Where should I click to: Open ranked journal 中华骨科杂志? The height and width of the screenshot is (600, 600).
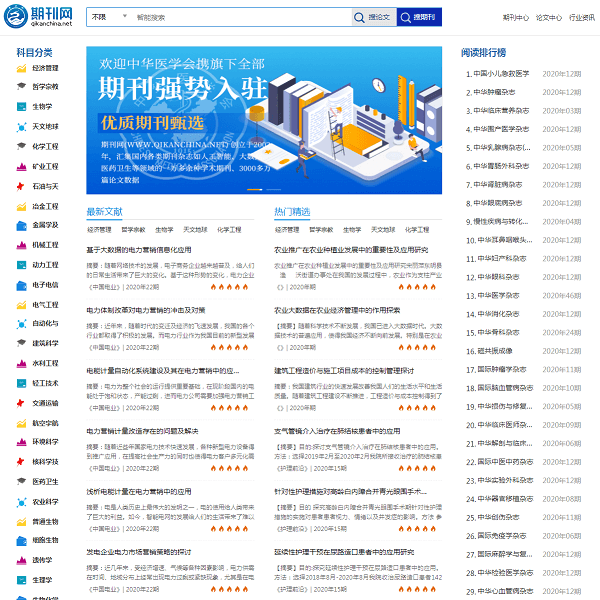coord(499,333)
